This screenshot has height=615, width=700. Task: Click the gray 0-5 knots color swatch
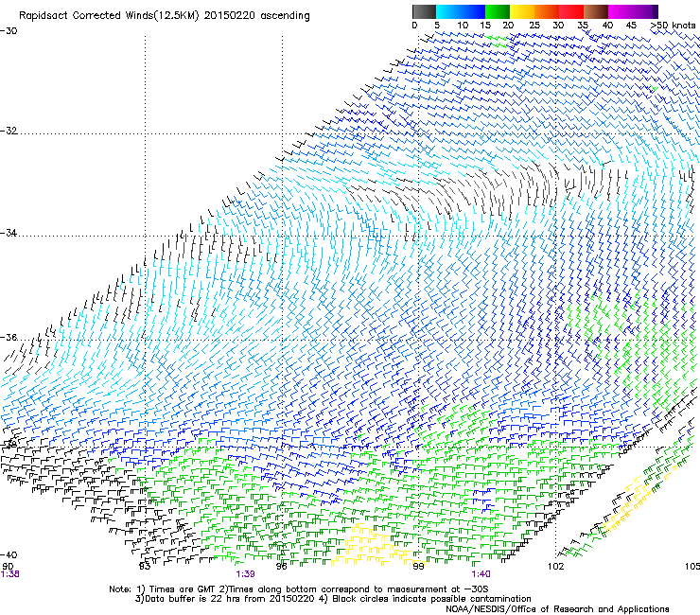click(x=424, y=11)
